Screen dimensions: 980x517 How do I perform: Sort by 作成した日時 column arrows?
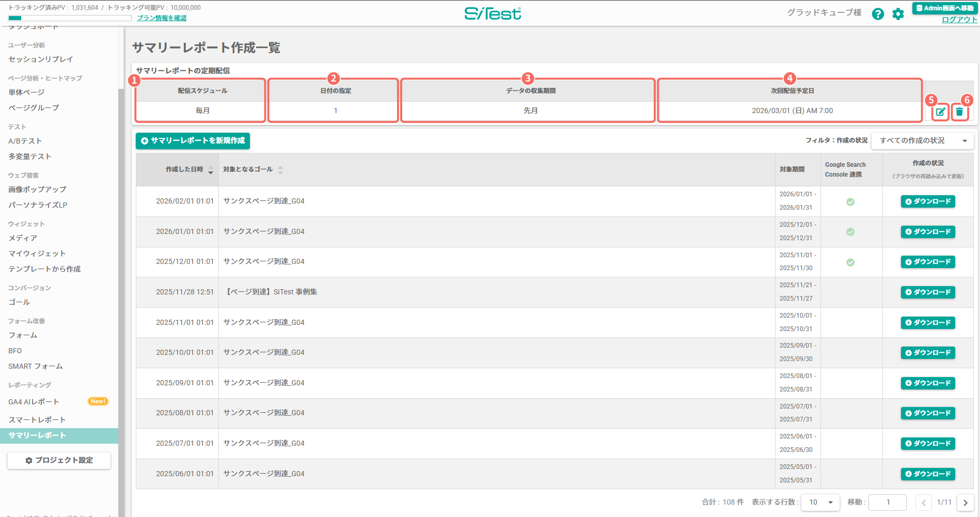(x=211, y=170)
